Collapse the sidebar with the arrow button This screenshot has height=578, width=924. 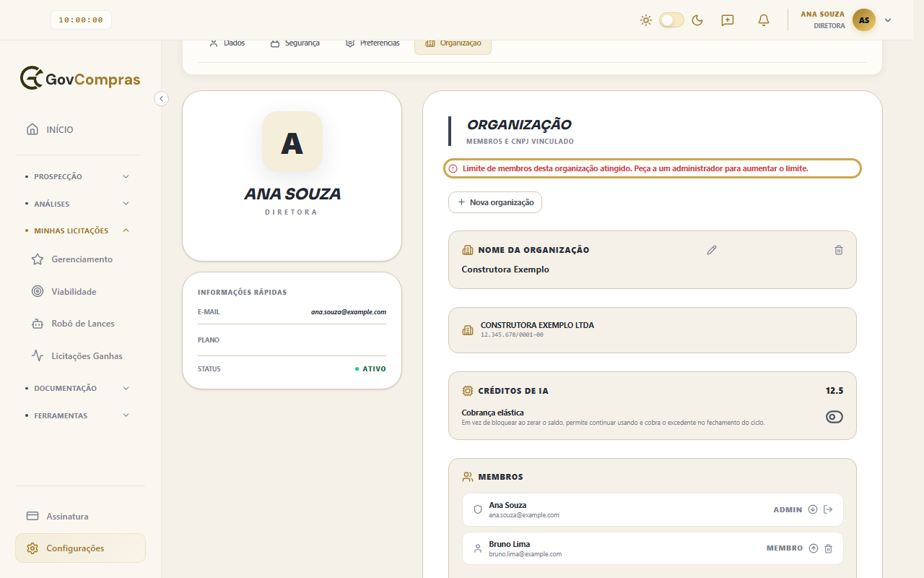[162, 98]
